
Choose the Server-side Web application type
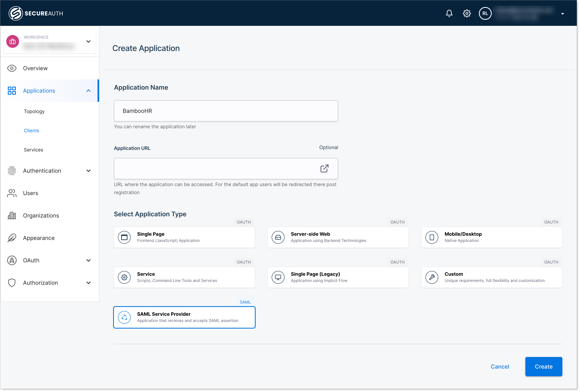(x=338, y=237)
